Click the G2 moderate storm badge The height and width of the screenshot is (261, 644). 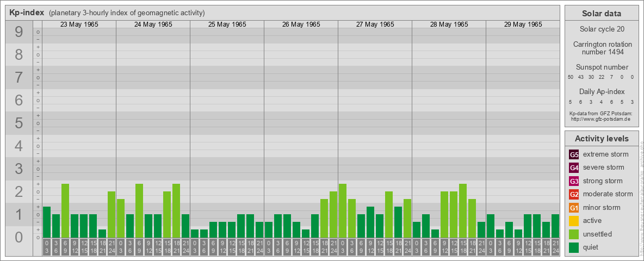pyautogui.click(x=574, y=194)
